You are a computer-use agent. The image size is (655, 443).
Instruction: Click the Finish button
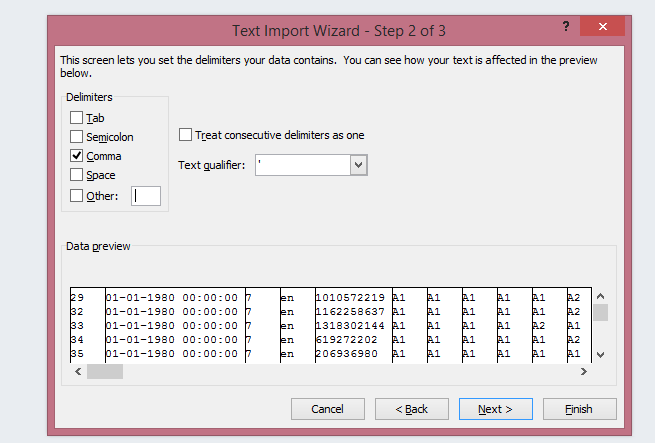click(x=579, y=409)
